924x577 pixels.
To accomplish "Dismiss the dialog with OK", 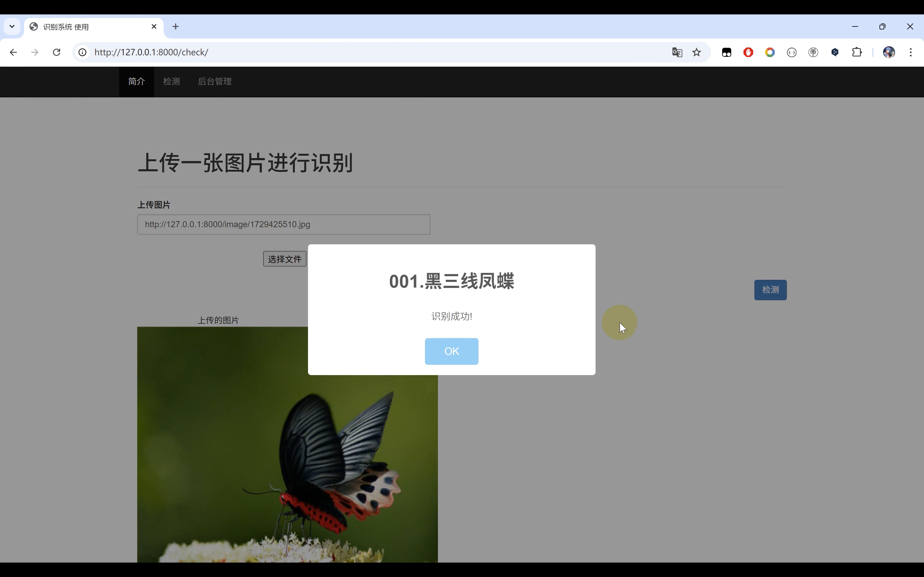I will point(451,351).
